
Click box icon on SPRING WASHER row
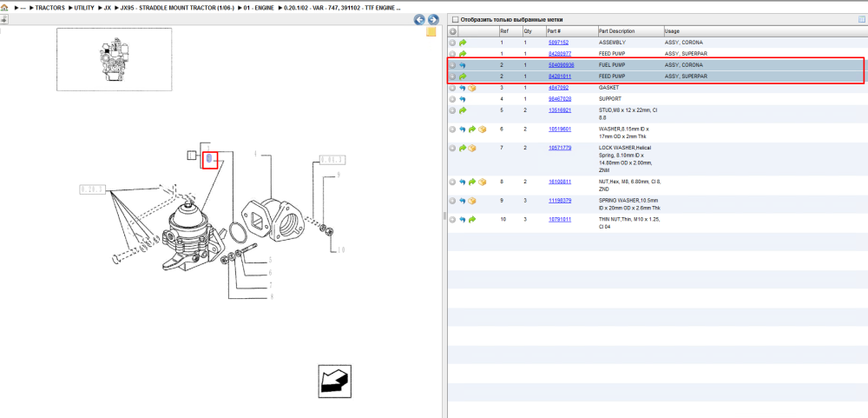[x=472, y=201]
